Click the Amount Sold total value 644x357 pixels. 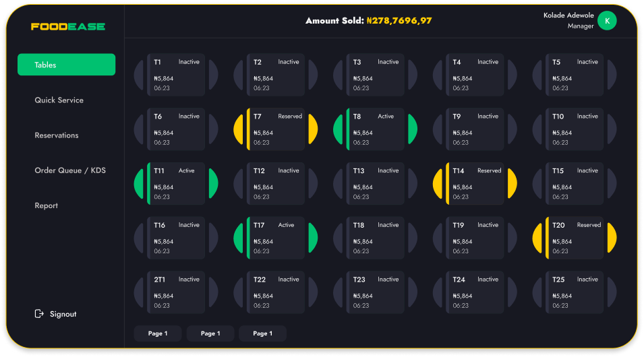[x=399, y=21]
